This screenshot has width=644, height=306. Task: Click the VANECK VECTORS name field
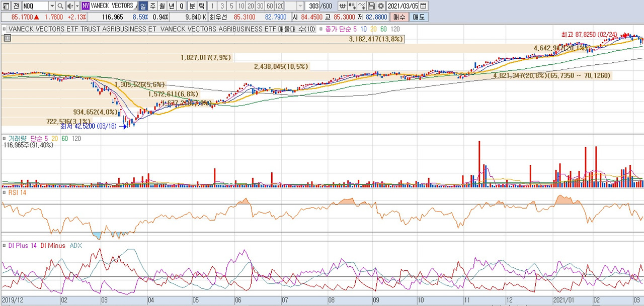114,6
